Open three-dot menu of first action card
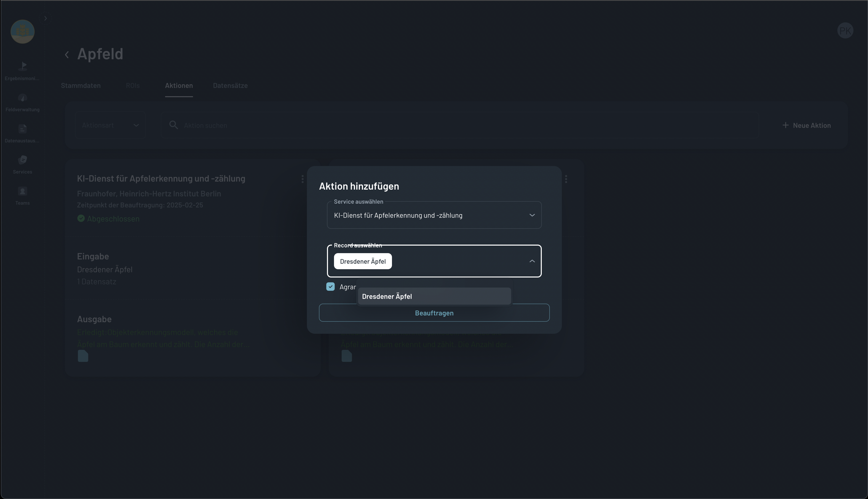This screenshot has height=499, width=868. 302,179
